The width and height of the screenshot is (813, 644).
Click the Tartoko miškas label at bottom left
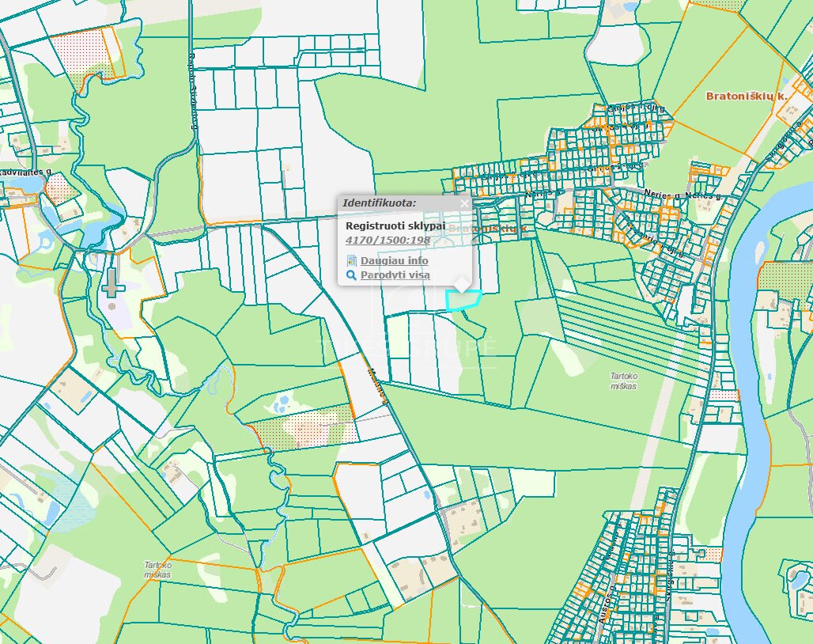158,570
